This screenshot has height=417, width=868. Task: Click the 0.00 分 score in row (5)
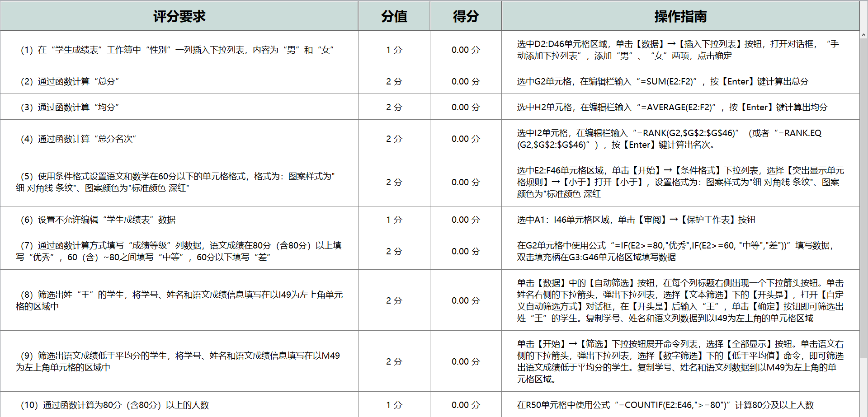pos(466,182)
